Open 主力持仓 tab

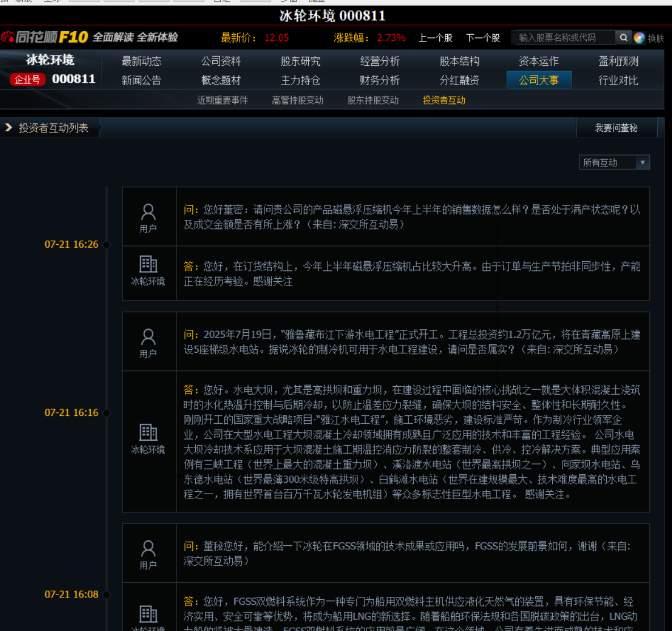pos(300,80)
